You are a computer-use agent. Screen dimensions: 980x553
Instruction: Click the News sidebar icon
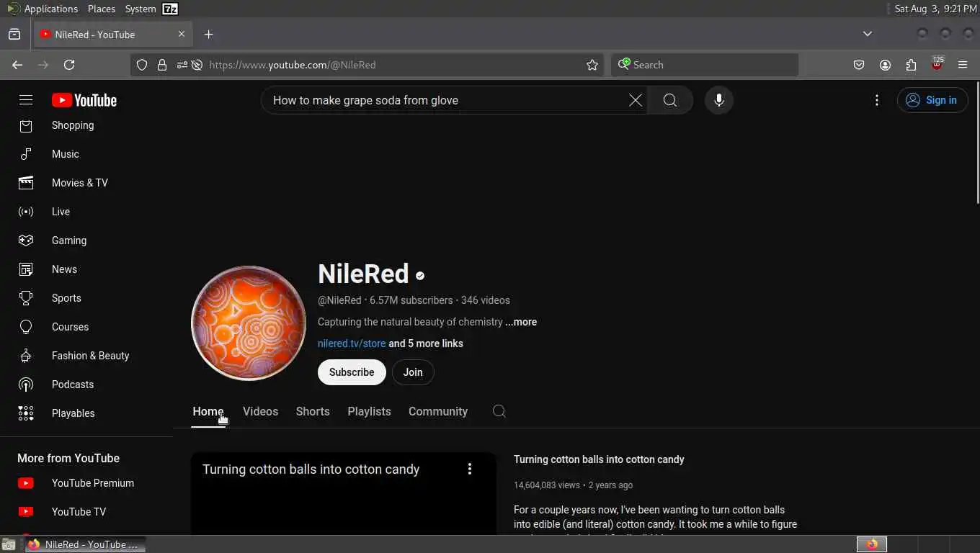point(26,269)
